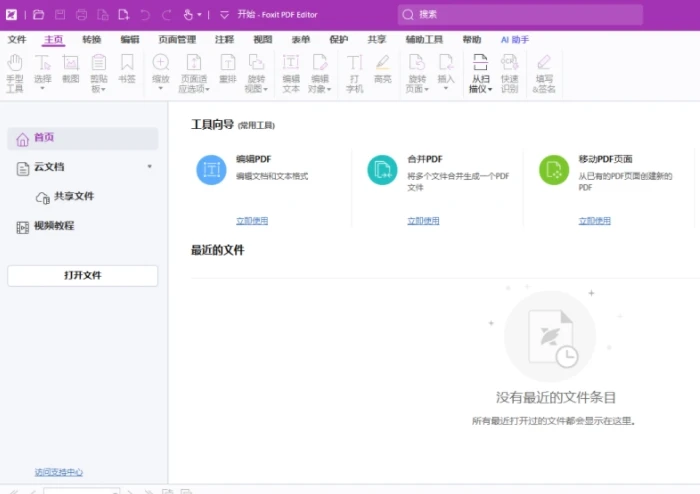Click 立即使用 under 合并PDF
Image resolution: width=700 pixels, height=494 pixels.
(423, 220)
